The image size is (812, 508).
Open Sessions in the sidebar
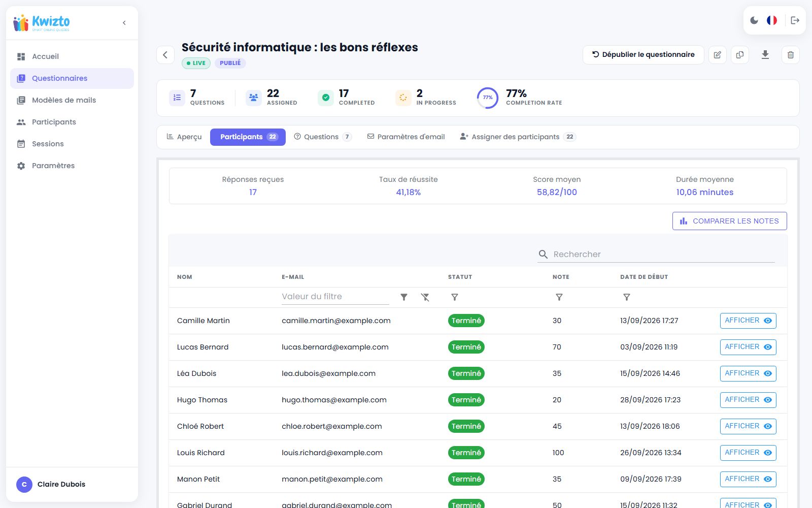tap(72, 144)
